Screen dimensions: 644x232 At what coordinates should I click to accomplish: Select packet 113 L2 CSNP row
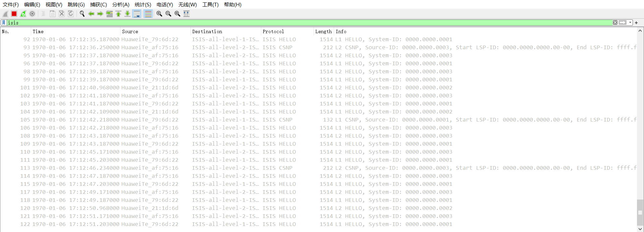pyautogui.click(x=319, y=168)
